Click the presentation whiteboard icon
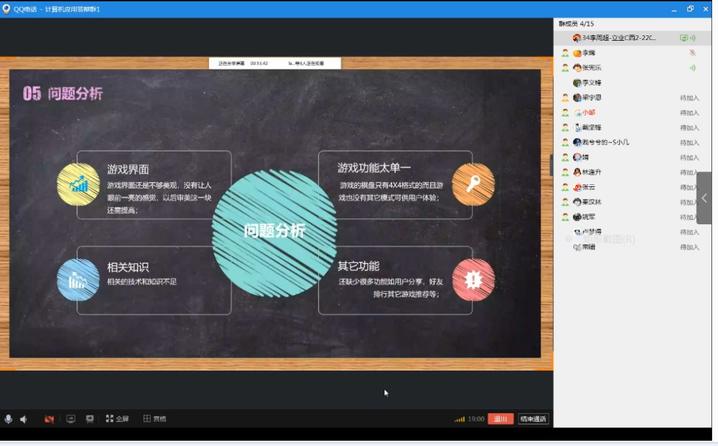The width and height of the screenshot is (718, 446). tap(90, 419)
